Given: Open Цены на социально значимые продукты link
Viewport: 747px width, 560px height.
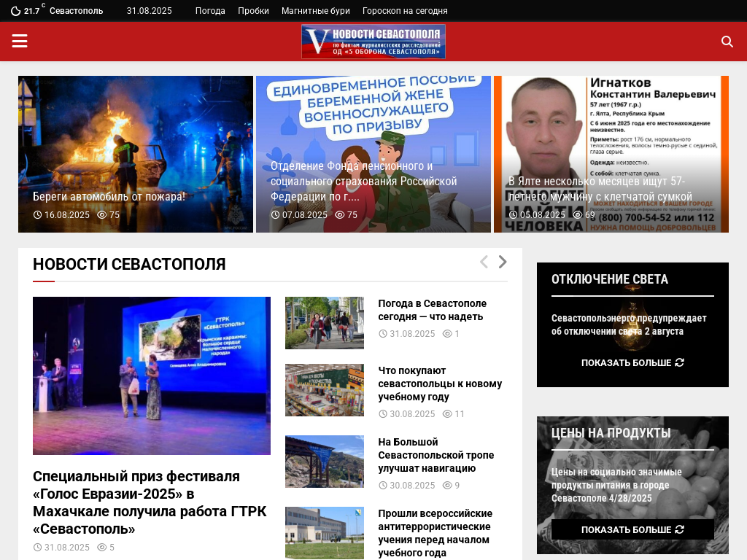Looking at the screenshot, I should tap(616, 485).
